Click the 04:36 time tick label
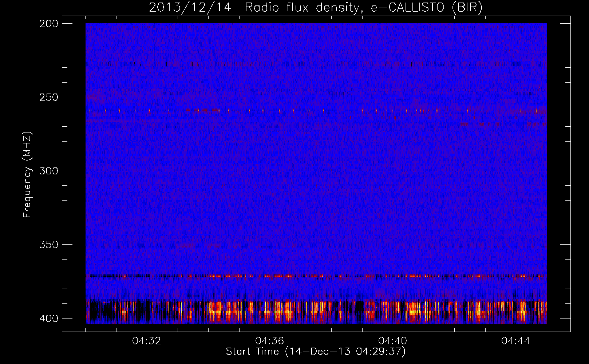The height and width of the screenshot is (364, 589). click(270, 341)
